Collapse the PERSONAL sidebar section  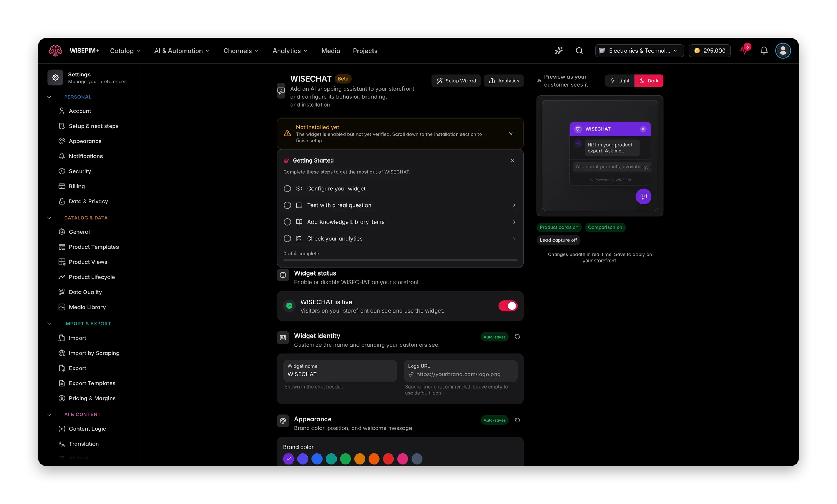49,97
